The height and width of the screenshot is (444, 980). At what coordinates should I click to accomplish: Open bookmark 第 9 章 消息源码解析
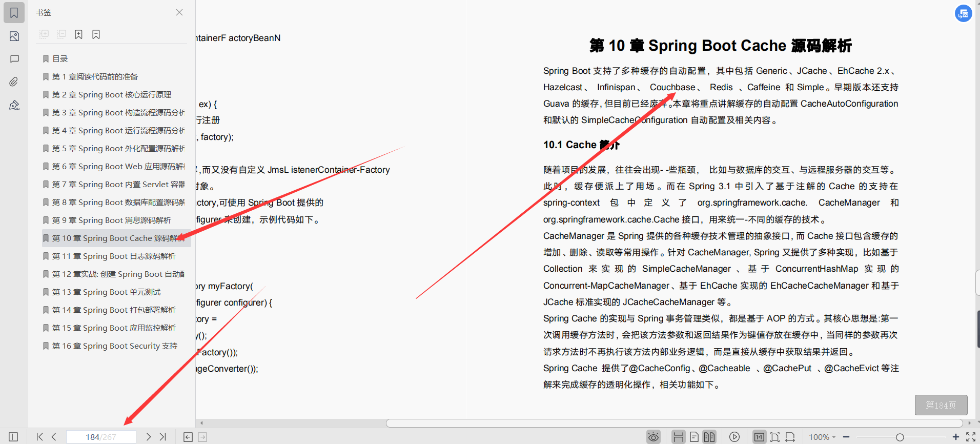tap(111, 220)
